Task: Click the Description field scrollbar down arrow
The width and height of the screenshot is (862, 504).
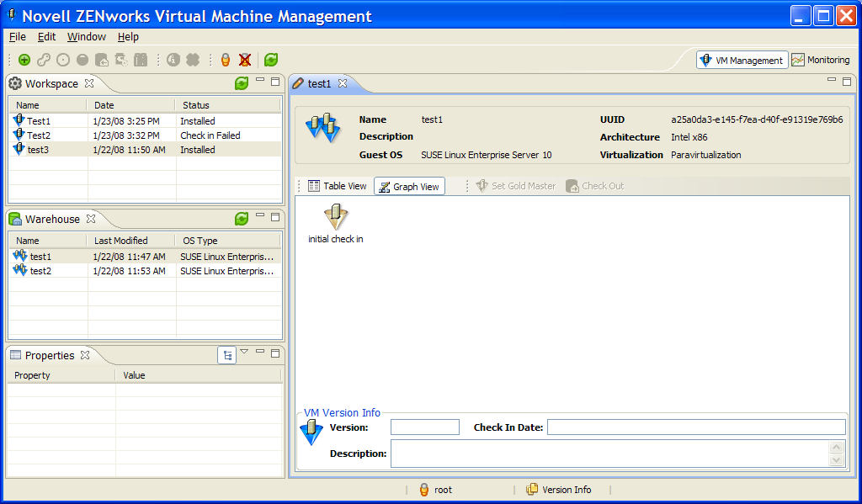Action: (x=836, y=459)
